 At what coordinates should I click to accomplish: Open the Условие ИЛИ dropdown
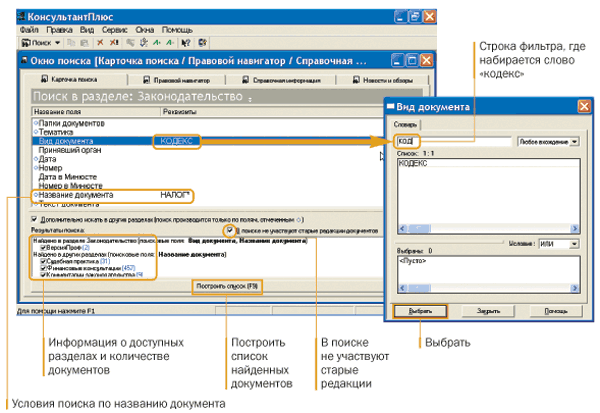pyautogui.click(x=574, y=244)
